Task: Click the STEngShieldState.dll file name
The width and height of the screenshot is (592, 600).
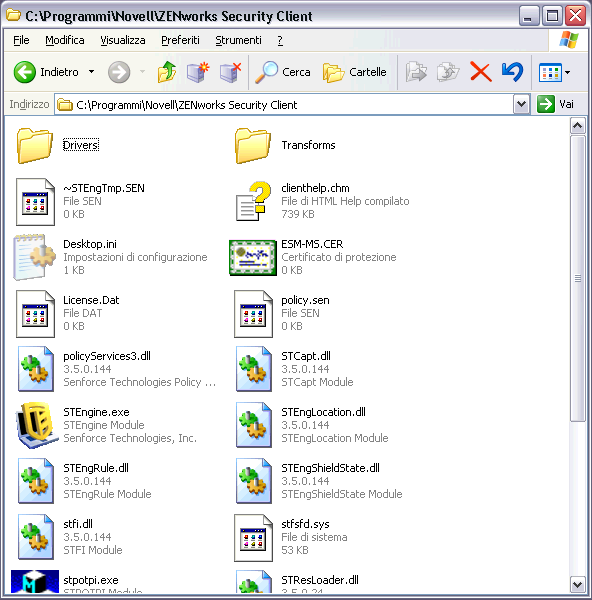Action: (331, 468)
